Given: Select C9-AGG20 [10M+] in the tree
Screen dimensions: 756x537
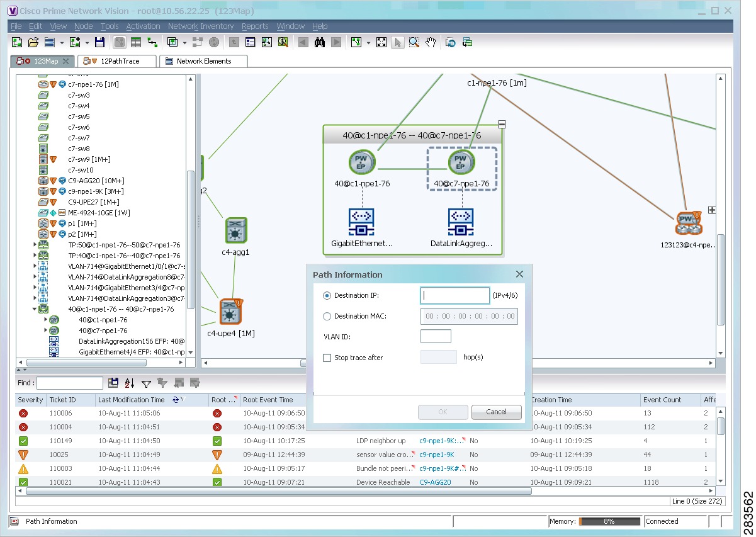Looking at the screenshot, I should 96,181.
